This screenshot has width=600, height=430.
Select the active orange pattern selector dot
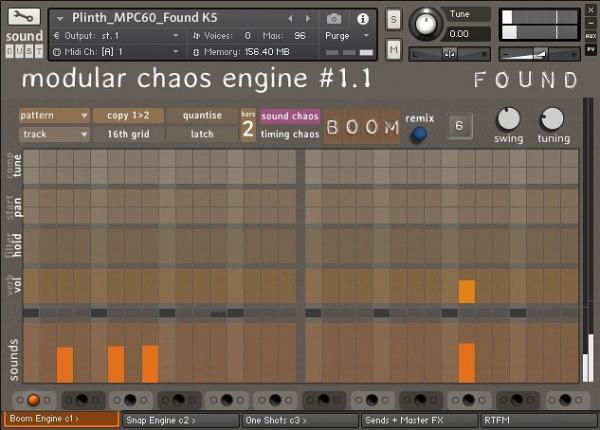(x=33, y=400)
